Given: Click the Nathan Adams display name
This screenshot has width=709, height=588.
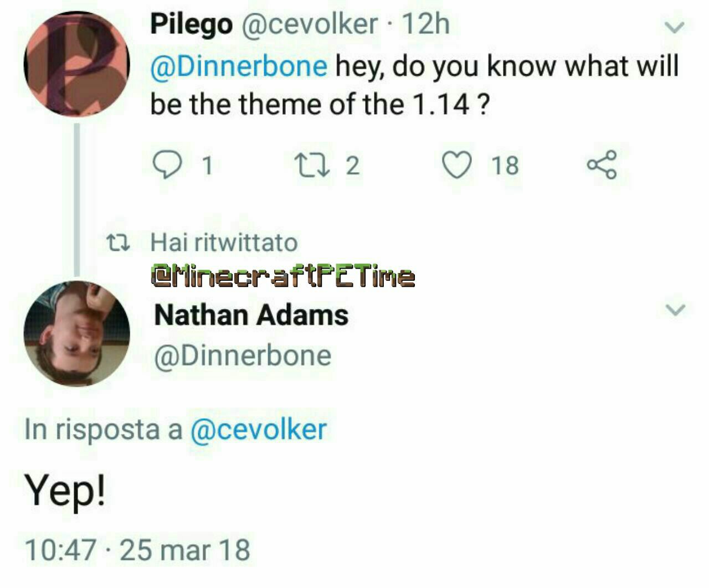Looking at the screenshot, I should [x=251, y=316].
